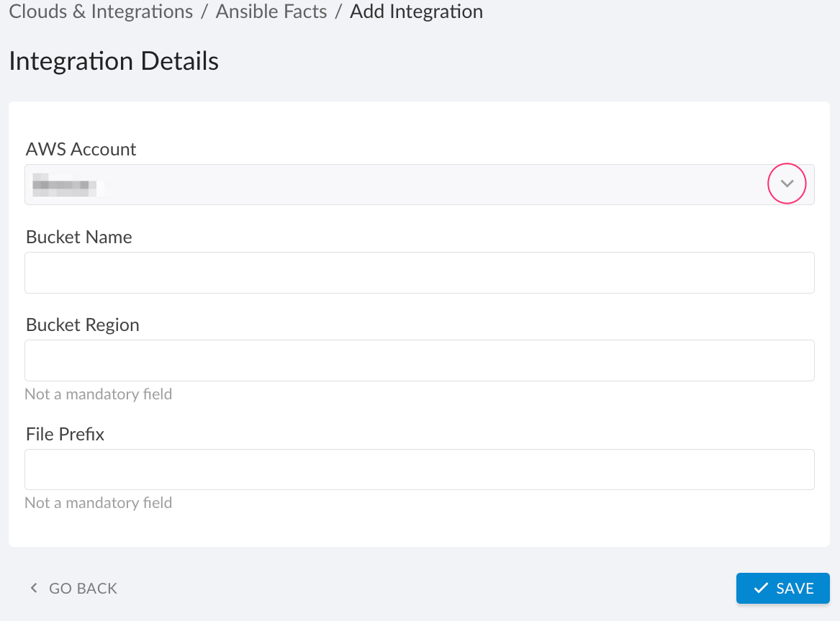
Task: Click the Integration Details heading
Action: point(114,62)
